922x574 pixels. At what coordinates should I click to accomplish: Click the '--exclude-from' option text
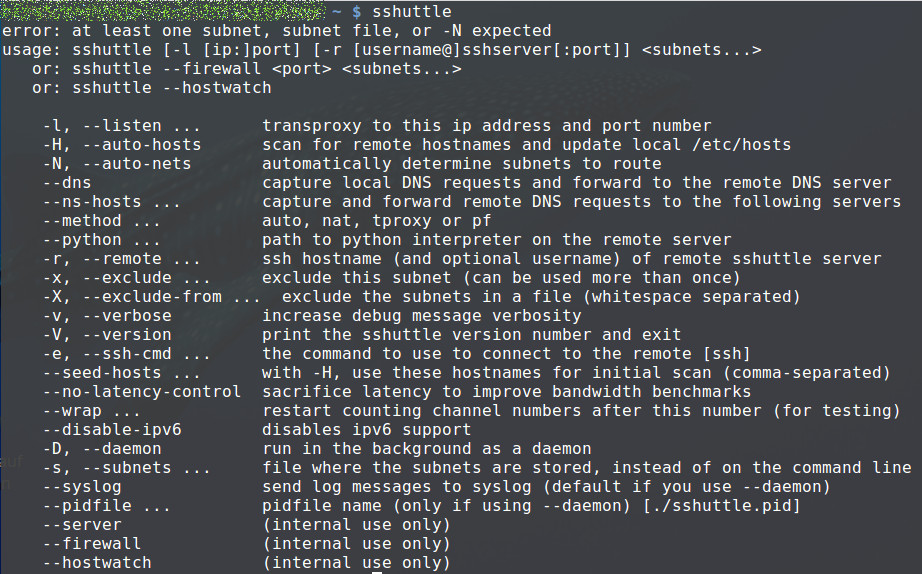click(152, 296)
